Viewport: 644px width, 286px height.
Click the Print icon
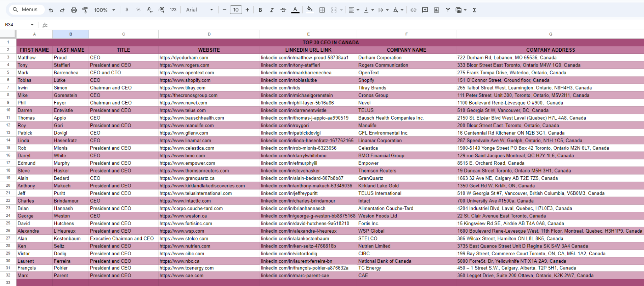(74, 10)
